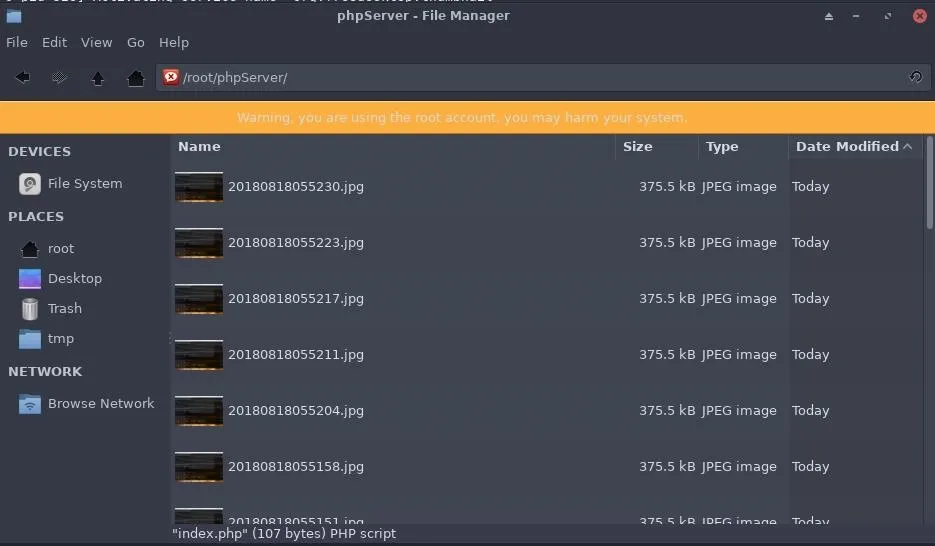Click Today date of 20180818055158.jpg
The image size is (935, 546).
click(810, 467)
